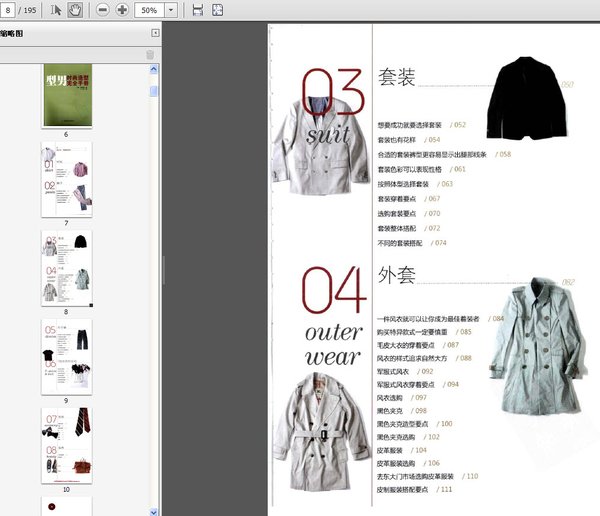
Task: Click the entry ending / 084
Action: [440, 319]
